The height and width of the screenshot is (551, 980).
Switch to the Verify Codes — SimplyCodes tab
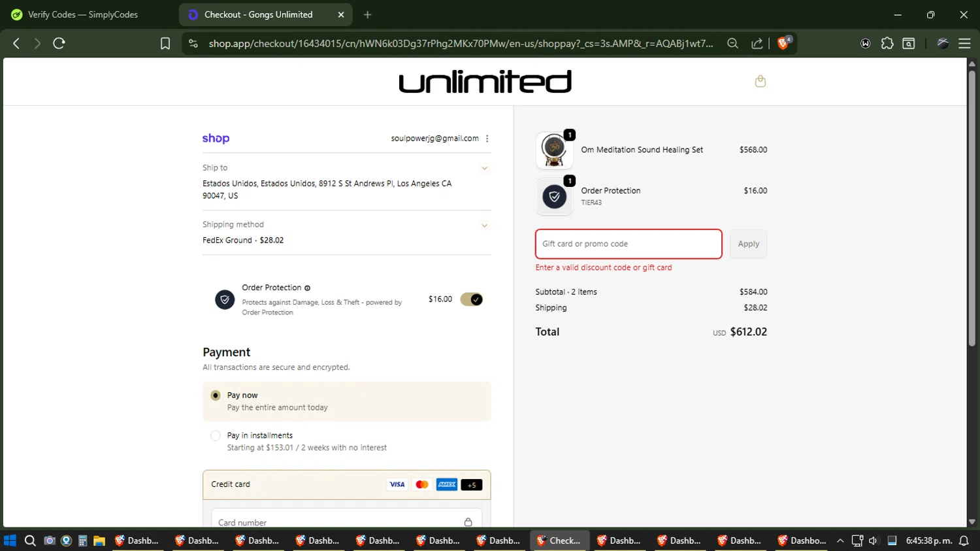pos(83,14)
